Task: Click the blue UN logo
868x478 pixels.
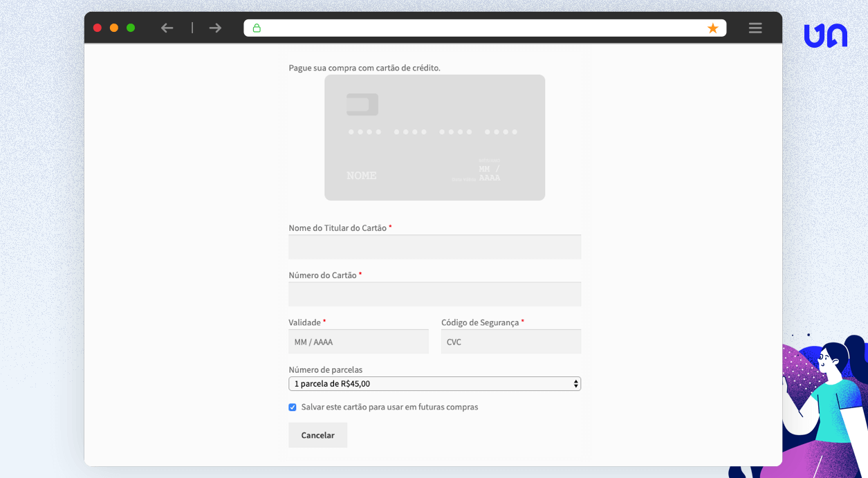Action: point(826,35)
